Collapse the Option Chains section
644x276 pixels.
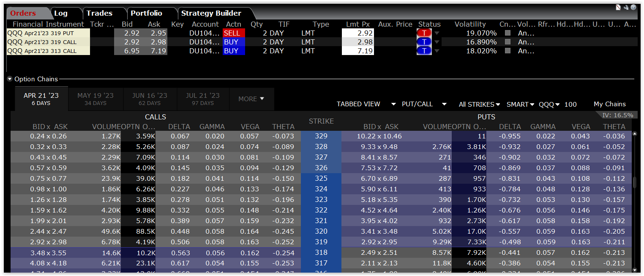(x=10, y=79)
